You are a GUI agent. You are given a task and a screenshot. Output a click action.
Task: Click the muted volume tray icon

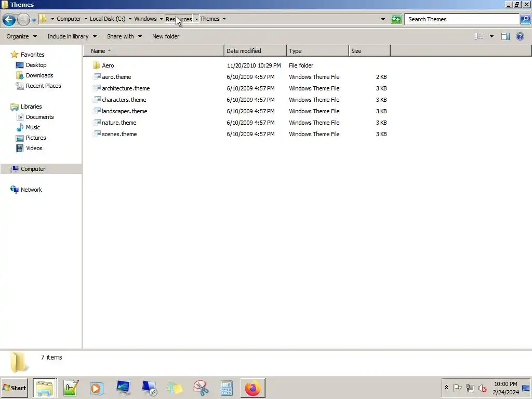[x=483, y=388]
